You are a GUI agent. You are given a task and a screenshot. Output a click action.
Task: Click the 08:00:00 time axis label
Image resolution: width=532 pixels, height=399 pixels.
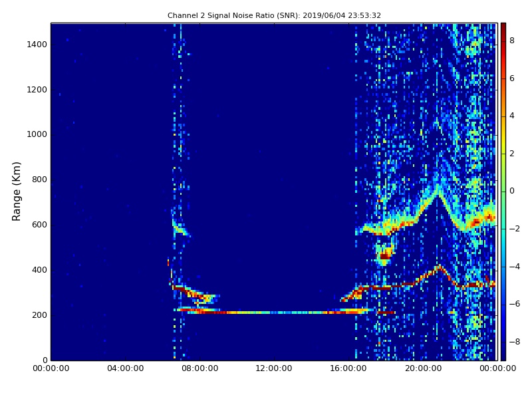tap(200, 368)
